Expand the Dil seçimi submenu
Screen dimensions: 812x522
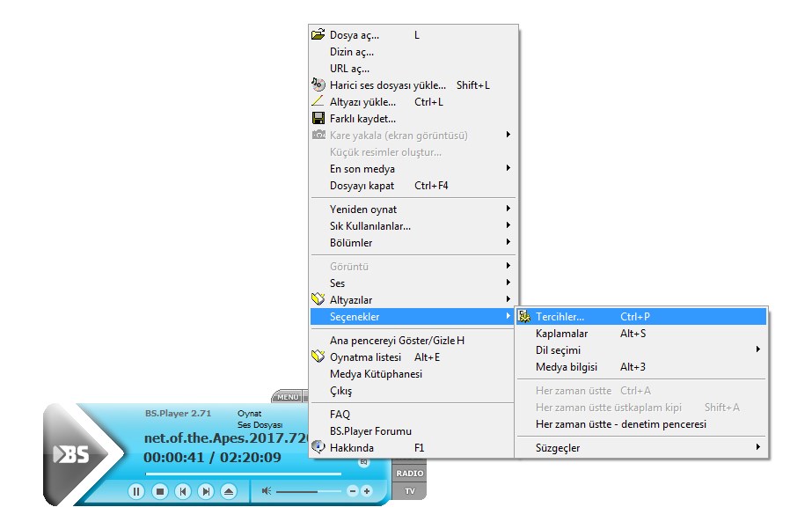tap(558, 350)
